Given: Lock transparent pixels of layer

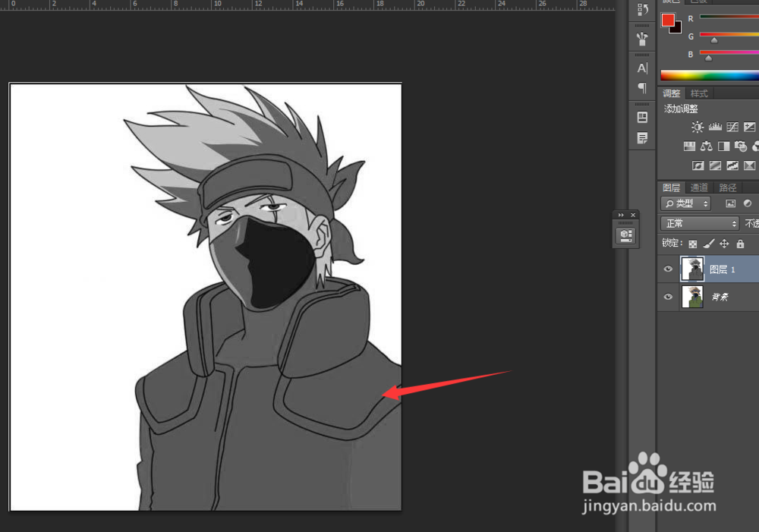Looking at the screenshot, I should click(x=693, y=244).
